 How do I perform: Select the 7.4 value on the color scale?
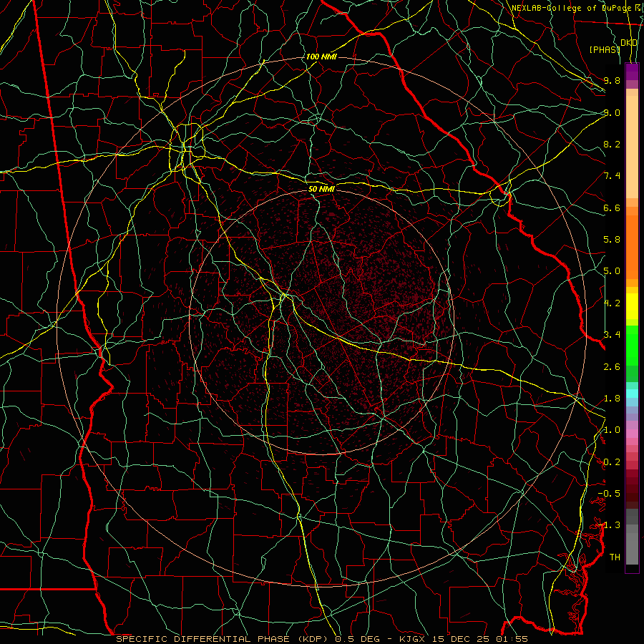(612, 176)
